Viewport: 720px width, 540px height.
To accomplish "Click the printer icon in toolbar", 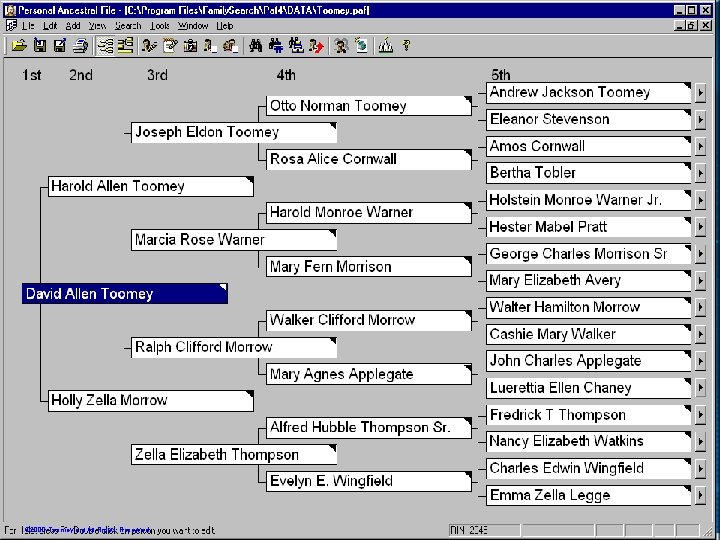I will [x=81, y=45].
